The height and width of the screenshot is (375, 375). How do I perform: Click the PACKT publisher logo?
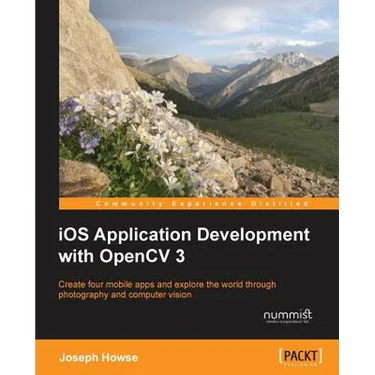pyautogui.click(x=300, y=357)
